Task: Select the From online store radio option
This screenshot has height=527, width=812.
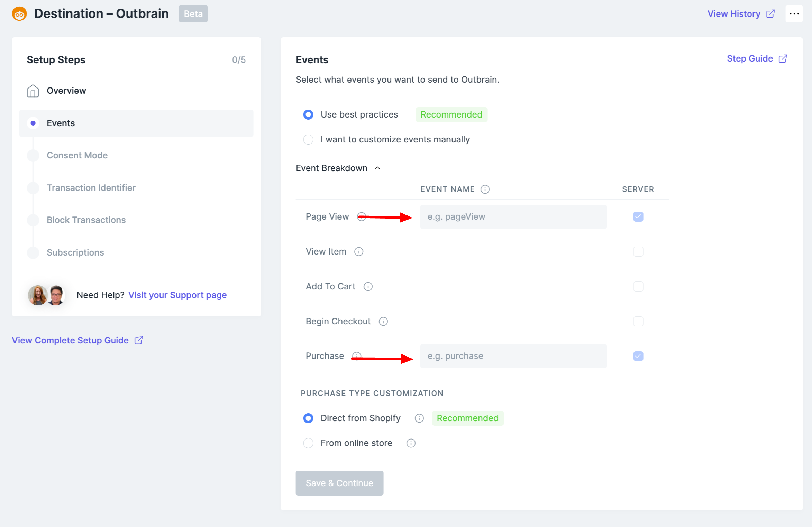Action: (308, 443)
